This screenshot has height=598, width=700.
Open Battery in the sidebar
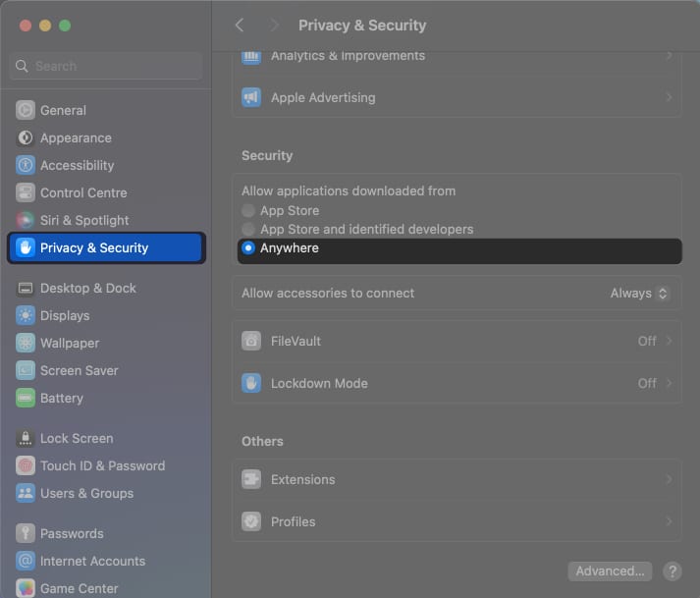coord(106,398)
